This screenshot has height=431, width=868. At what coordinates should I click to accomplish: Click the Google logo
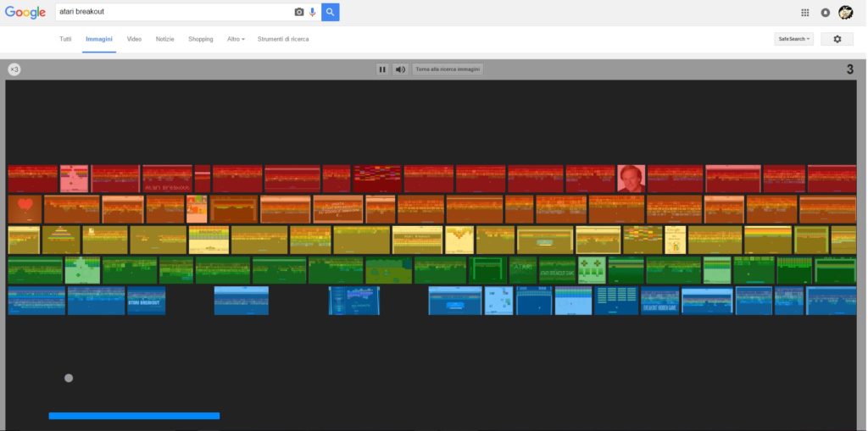[x=25, y=12]
